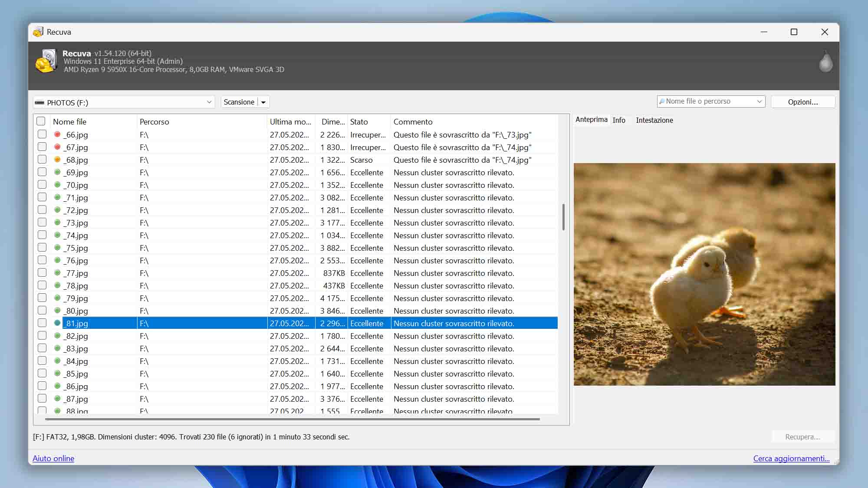Switch to the Intestazione tab
The width and height of the screenshot is (868, 488).
tap(654, 120)
